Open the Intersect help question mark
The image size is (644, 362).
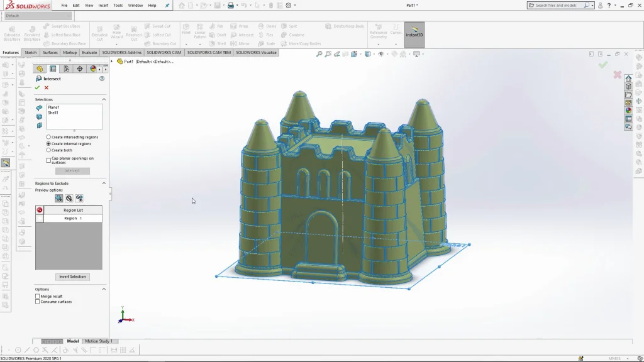[102, 79]
